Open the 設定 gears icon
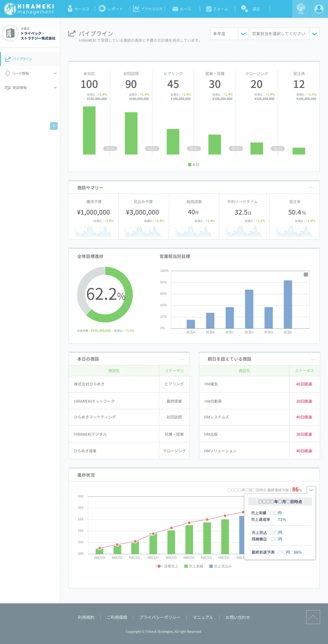 [244, 9]
